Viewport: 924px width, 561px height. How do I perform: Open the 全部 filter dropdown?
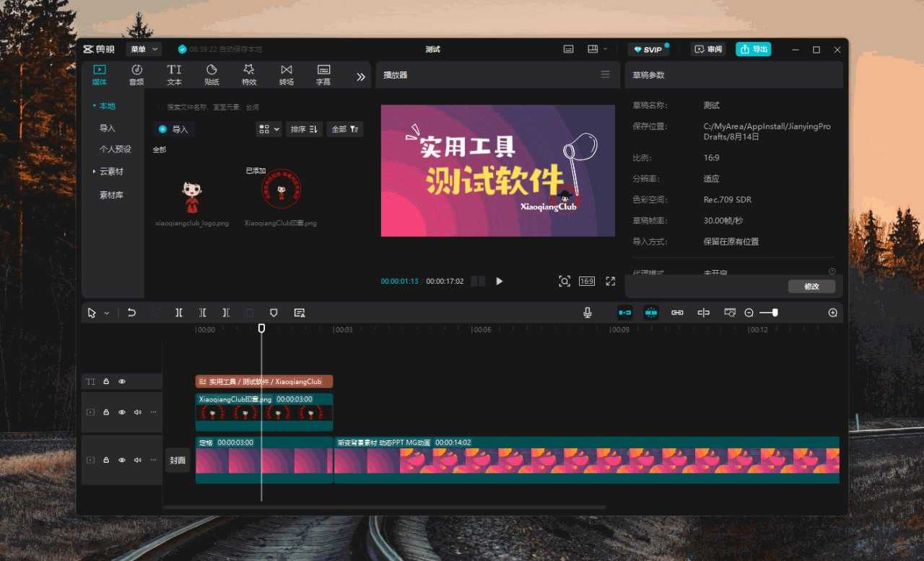point(345,129)
